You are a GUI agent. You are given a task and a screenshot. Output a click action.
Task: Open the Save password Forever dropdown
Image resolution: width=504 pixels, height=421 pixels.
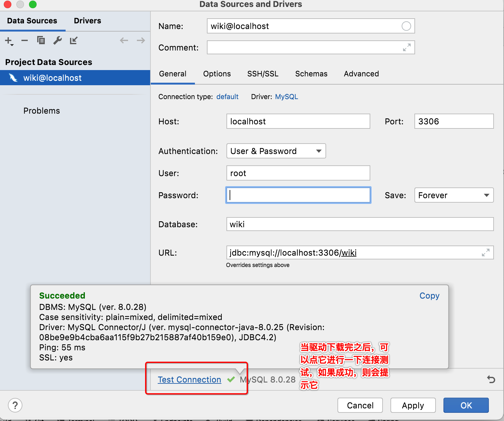454,195
